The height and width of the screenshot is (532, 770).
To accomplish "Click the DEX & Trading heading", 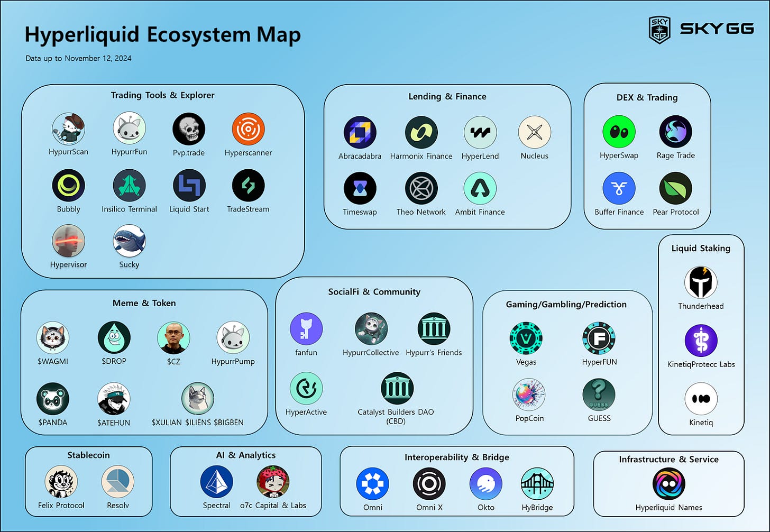I will [647, 97].
